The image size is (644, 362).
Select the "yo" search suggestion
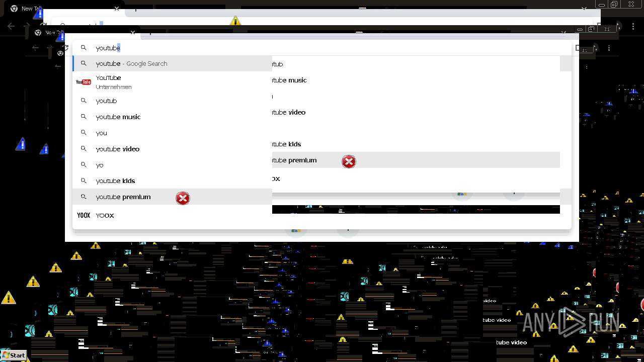point(172,165)
